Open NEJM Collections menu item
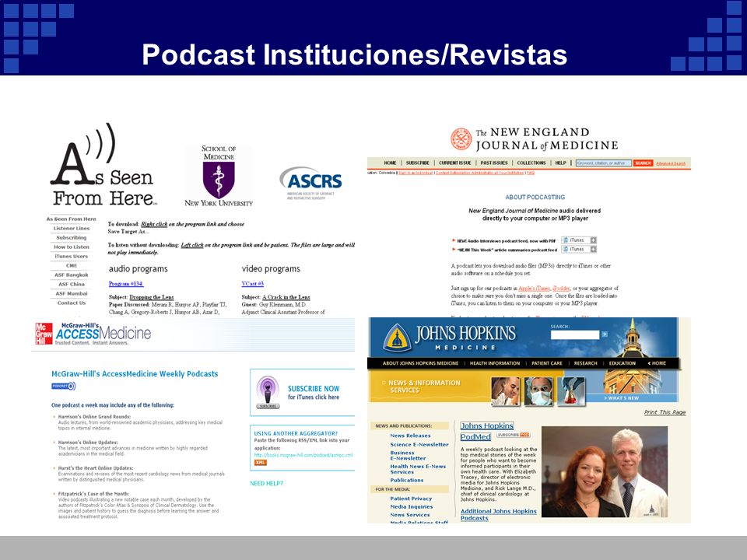This screenshot has width=747, height=560. point(531,163)
